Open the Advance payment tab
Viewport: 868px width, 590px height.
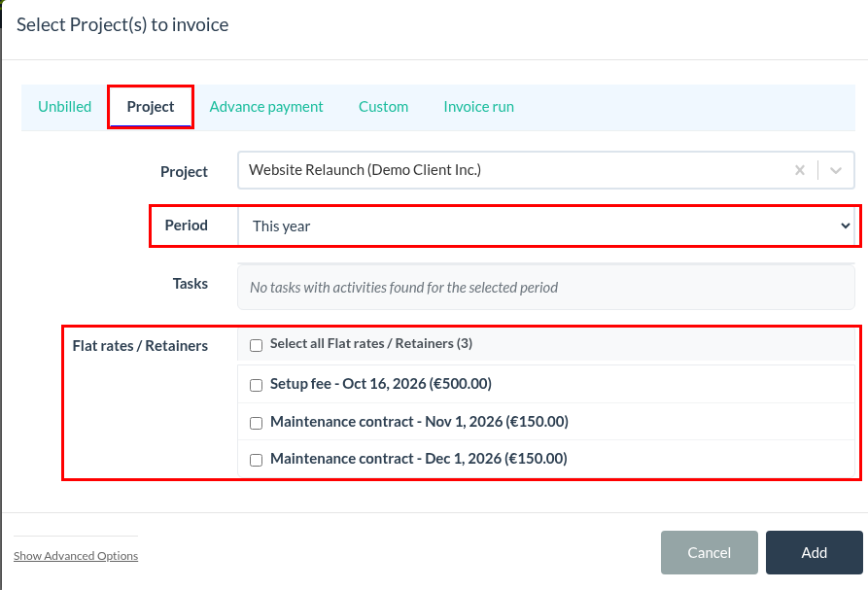266,107
